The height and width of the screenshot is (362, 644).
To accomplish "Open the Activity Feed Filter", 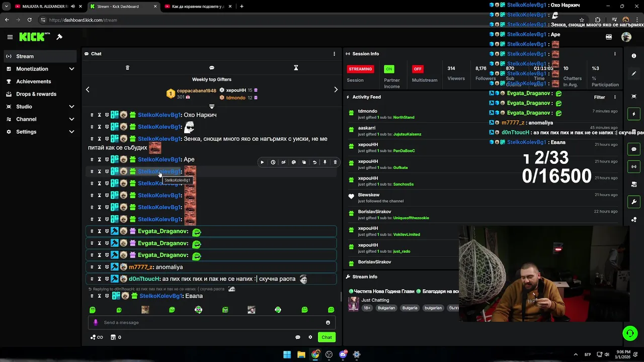I will (599, 97).
